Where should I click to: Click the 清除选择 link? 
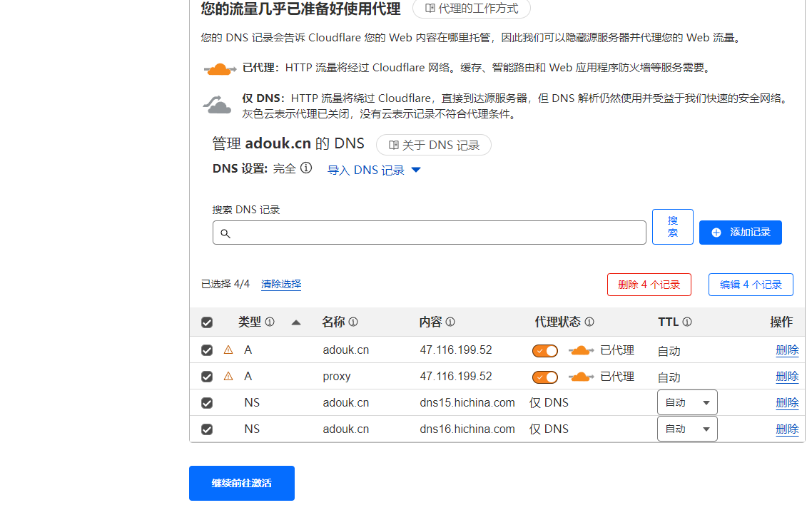pyautogui.click(x=281, y=284)
